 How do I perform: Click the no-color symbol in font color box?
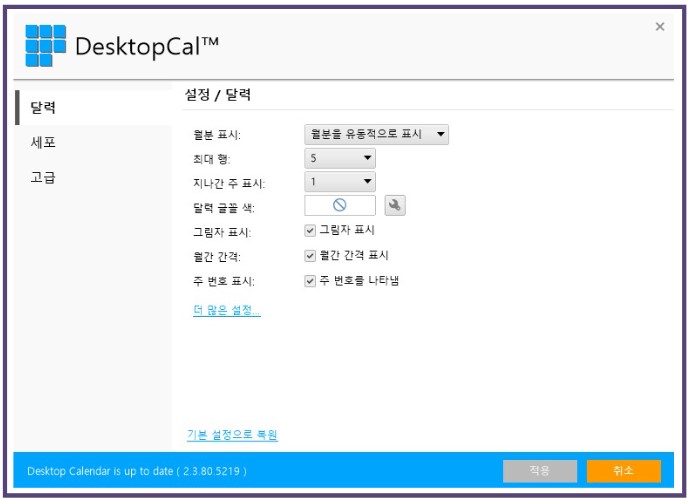pos(339,205)
